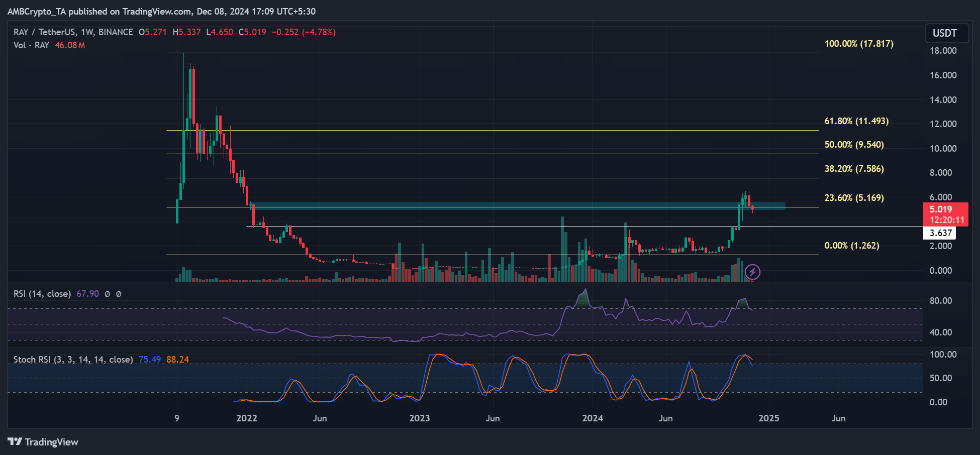
Task: Click the 10.000 price axis label
Action: (943, 149)
